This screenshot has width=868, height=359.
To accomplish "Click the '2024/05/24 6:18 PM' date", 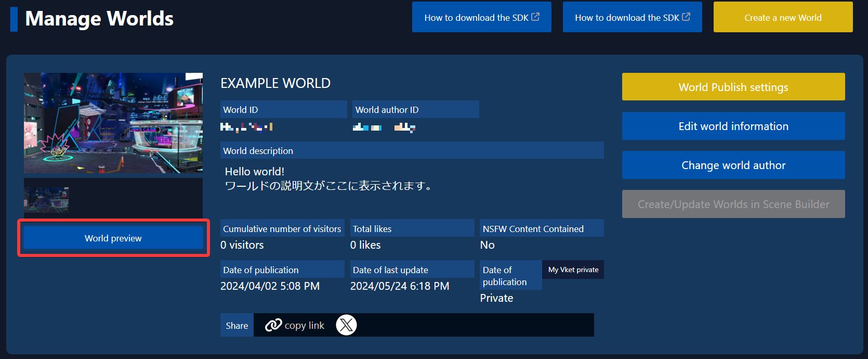I will pyautogui.click(x=400, y=286).
